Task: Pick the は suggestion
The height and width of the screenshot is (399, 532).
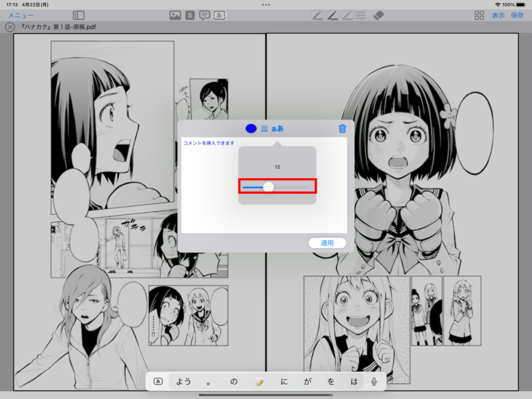Action: pyautogui.click(x=354, y=381)
